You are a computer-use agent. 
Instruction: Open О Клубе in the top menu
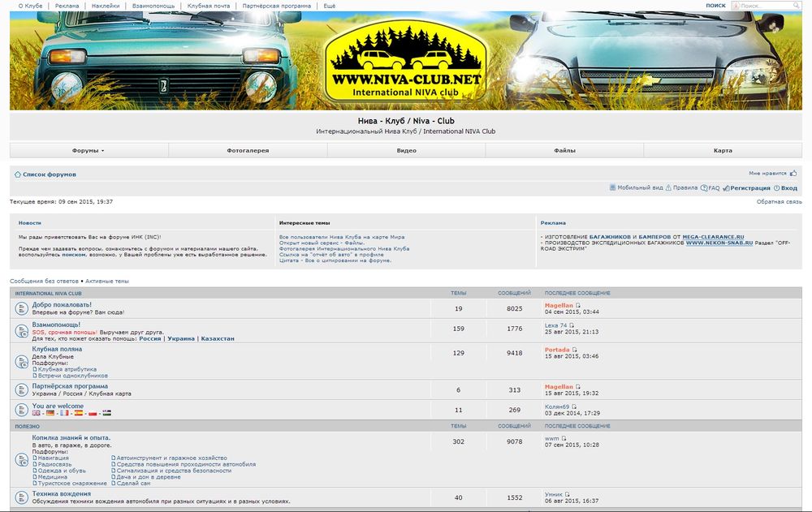click(31, 6)
